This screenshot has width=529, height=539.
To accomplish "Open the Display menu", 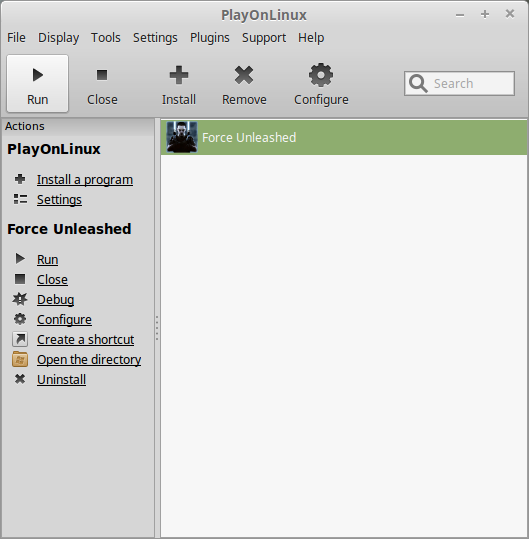I will pos(58,37).
